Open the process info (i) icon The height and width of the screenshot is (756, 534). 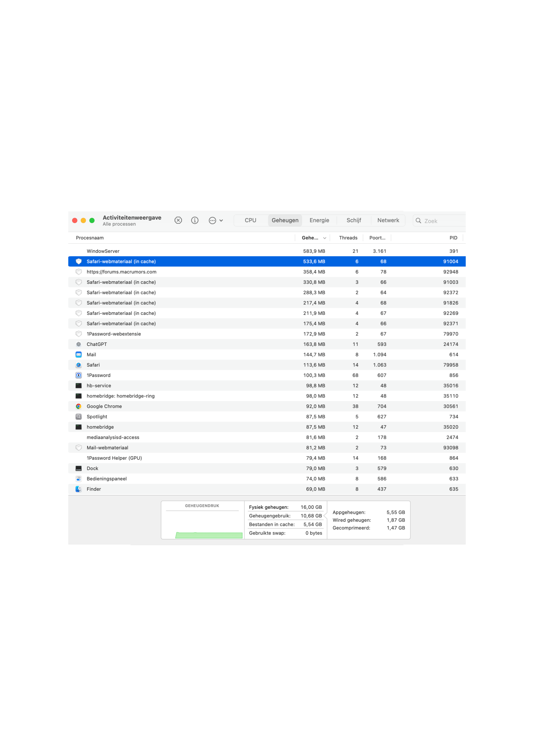click(x=195, y=220)
